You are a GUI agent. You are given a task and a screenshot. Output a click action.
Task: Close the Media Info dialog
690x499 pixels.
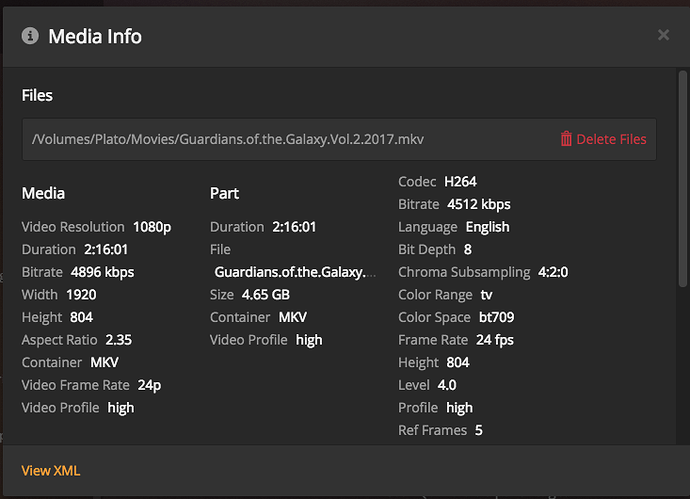[x=663, y=35]
